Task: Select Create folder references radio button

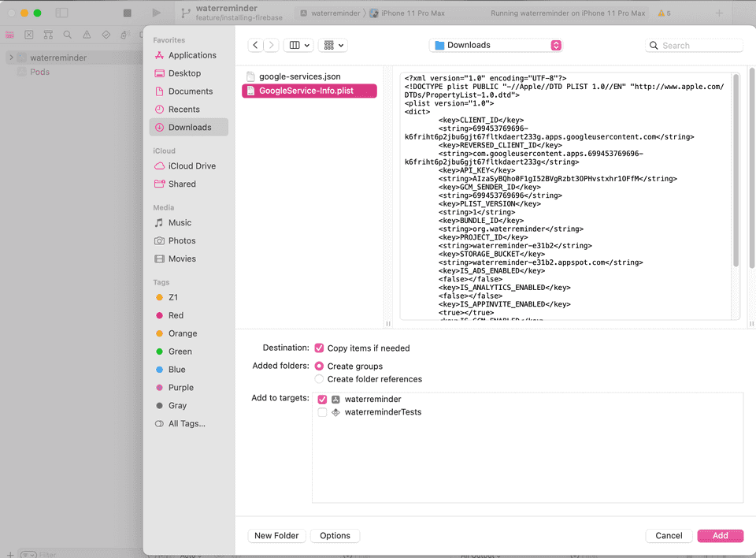Action: coord(318,378)
